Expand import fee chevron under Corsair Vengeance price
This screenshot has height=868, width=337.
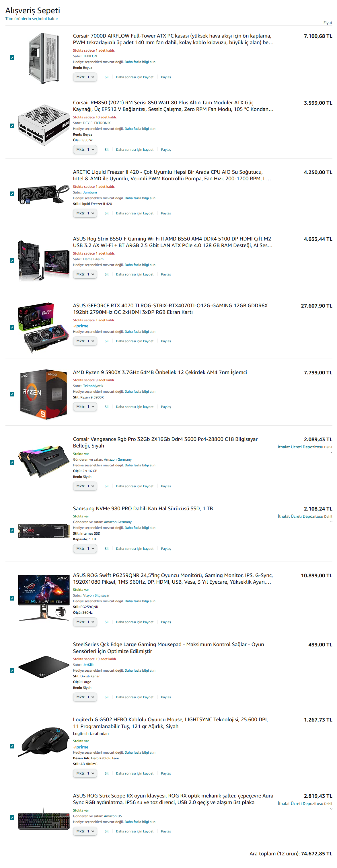331,452
